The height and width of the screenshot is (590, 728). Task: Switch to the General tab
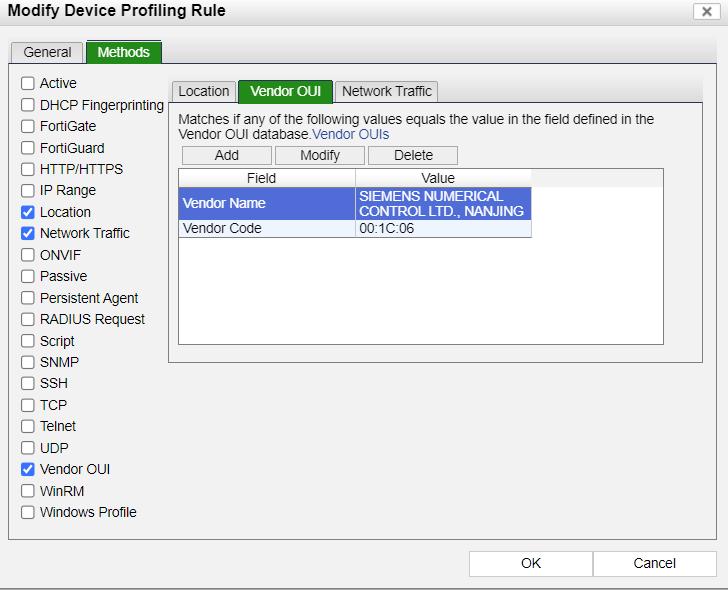click(x=48, y=52)
